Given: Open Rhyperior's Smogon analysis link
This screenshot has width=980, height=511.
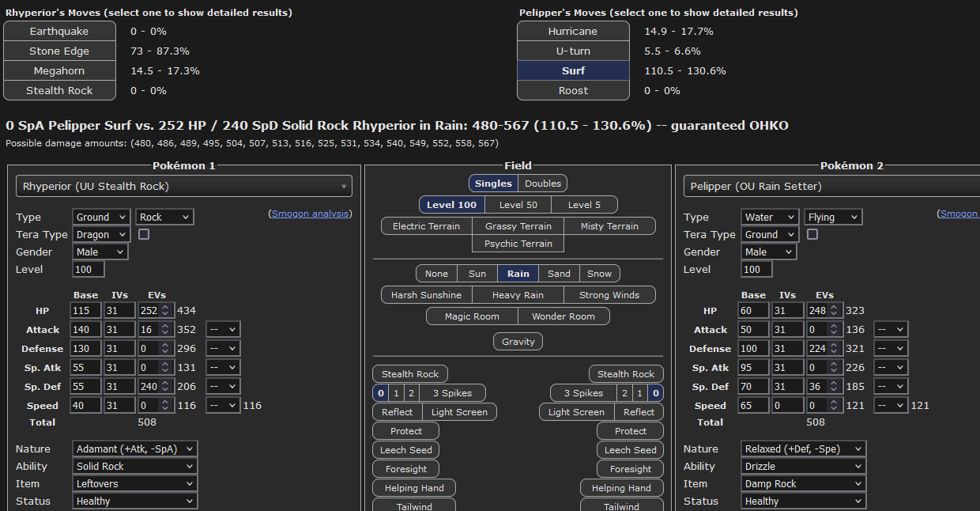Looking at the screenshot, I should 311,214.
